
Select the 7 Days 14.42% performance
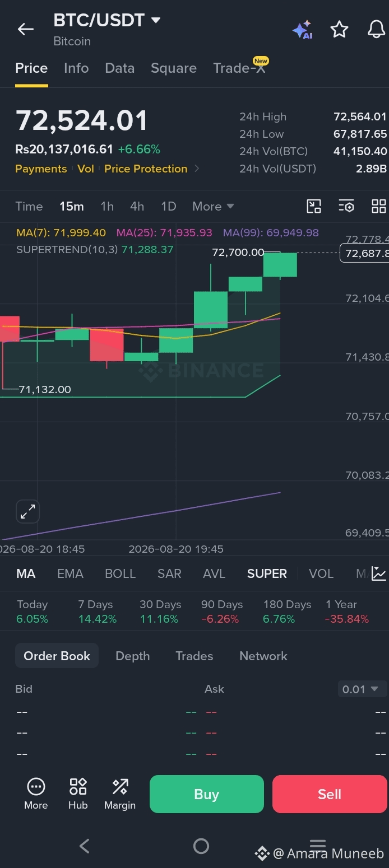click(98, 612)
